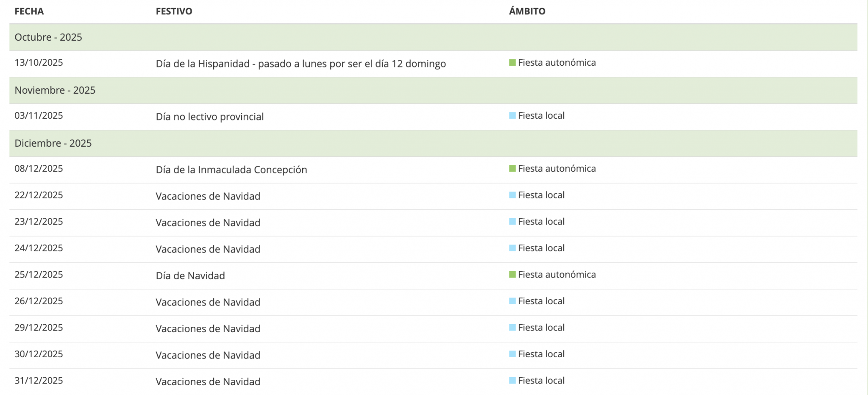Click the green square beside Día de la Hispanidad
This screenshot has width=868, height=395.
[x=512, y=63]
